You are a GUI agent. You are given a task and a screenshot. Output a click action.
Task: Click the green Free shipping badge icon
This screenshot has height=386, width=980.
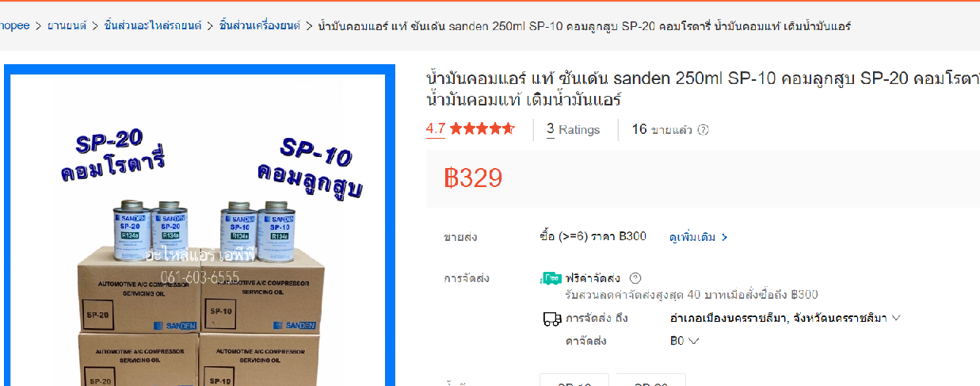click(x=551, y=278)
